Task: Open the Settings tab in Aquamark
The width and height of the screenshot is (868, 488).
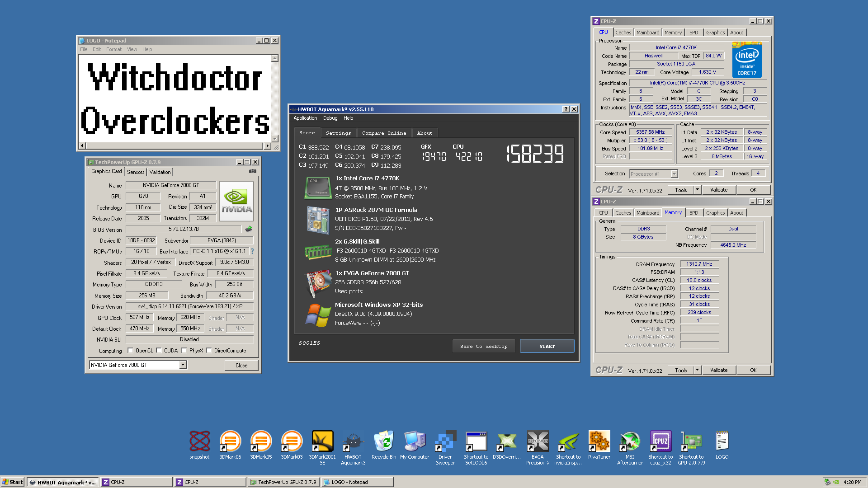Action: click(338, 133)
